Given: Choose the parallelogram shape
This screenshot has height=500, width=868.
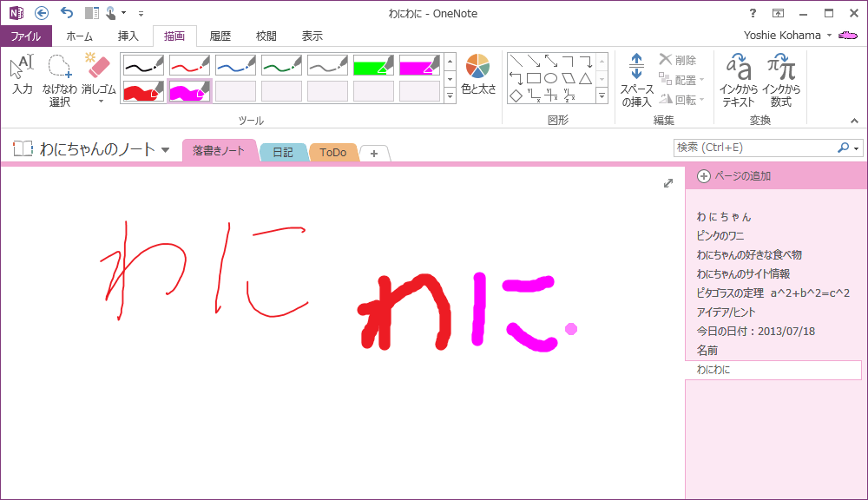Looking at the screenshot, I should (x=568, y=78).
